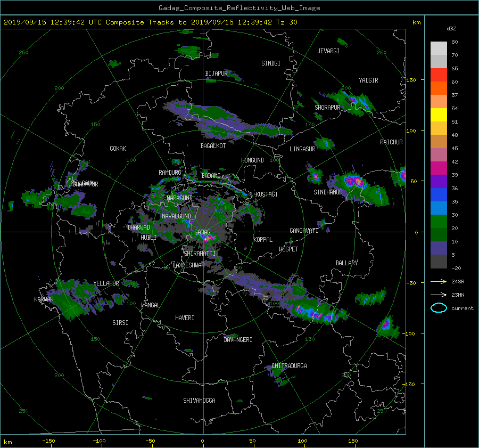Click the HAVERI city label
Viewport: 479px width, 448px height.
point(185,318)
